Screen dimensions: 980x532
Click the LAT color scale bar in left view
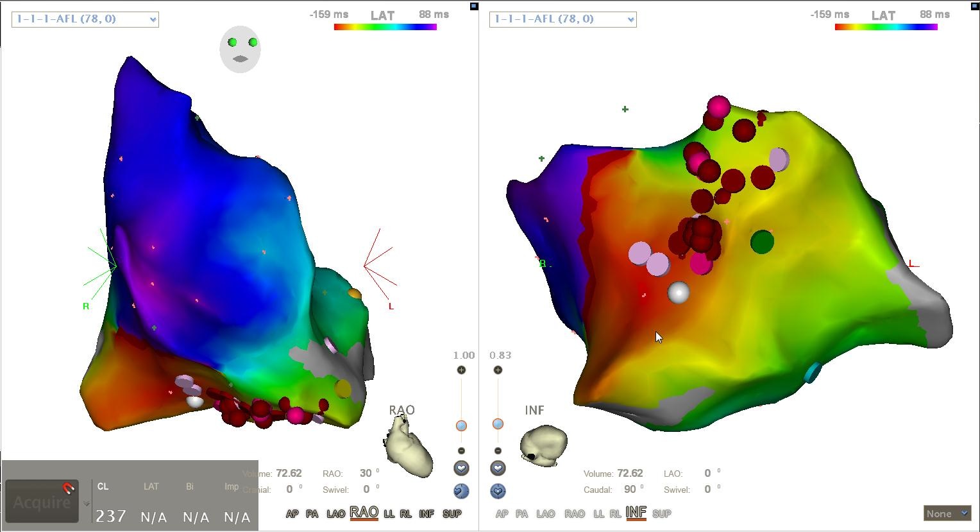coord(385,27)
